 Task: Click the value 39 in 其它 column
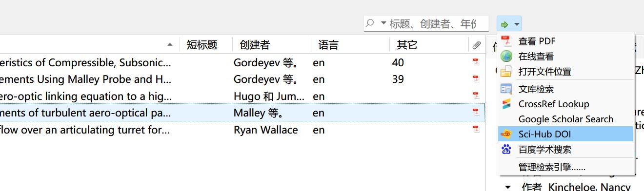point(398,79)
